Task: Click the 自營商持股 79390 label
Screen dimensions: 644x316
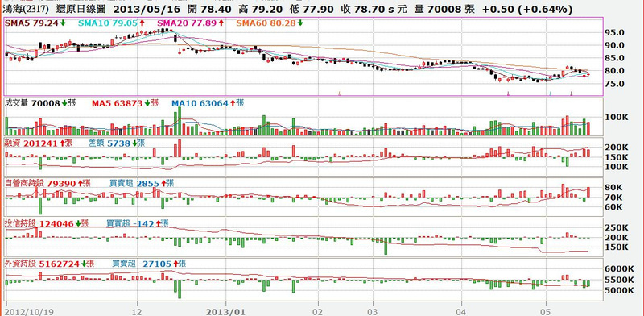Action: (x=47, y=183)
